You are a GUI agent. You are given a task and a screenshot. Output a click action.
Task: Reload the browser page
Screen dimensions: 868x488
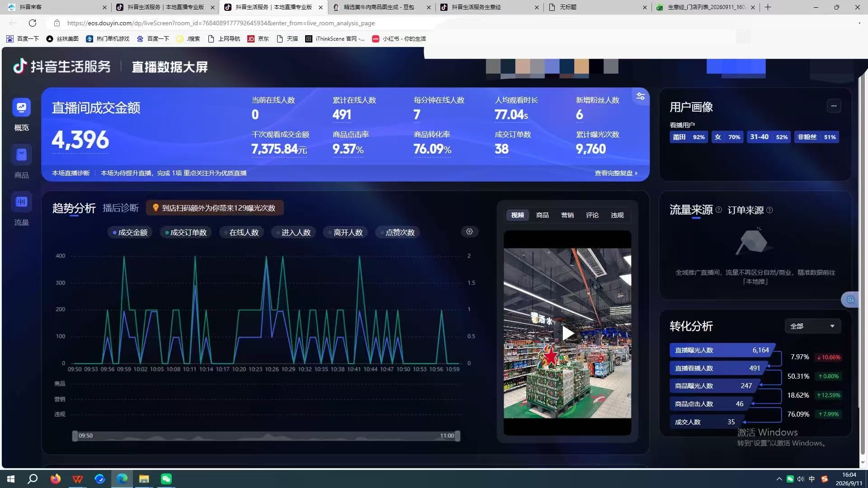coord(33,23)
